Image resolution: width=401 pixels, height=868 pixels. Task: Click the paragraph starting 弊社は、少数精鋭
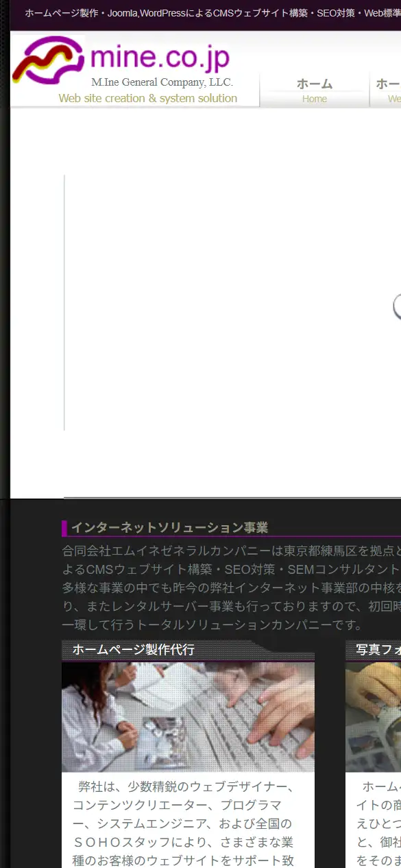click(183, 823)
